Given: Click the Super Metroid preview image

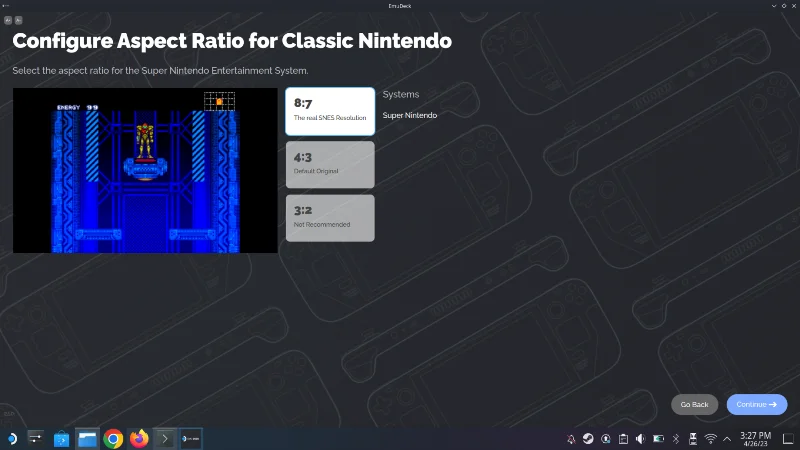Looking at the screenshot, I should [145, 170].
